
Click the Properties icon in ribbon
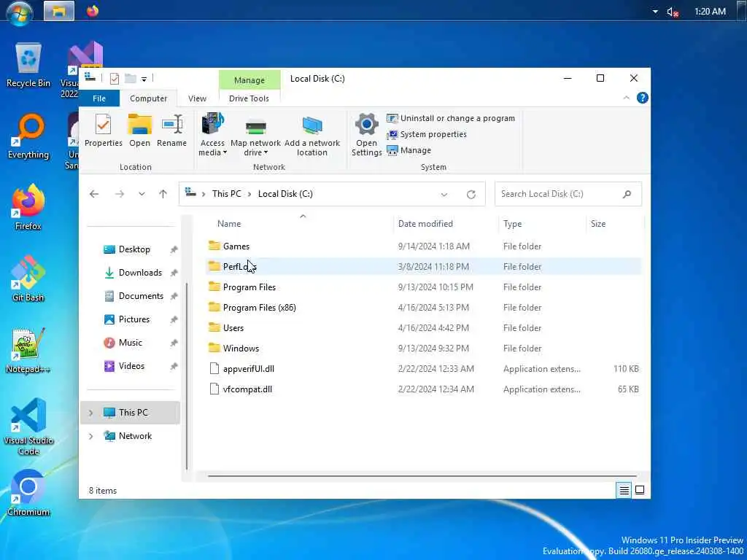click(103, 130)
